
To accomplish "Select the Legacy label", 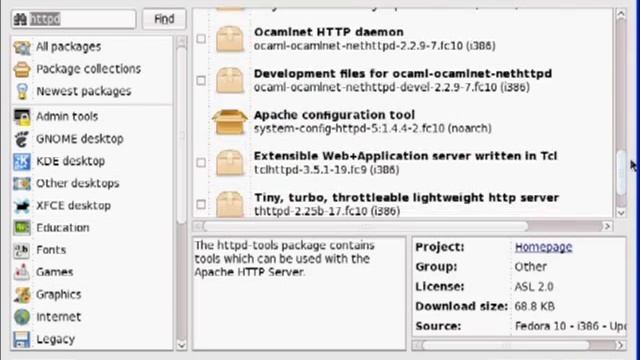I will click(55, 339).
